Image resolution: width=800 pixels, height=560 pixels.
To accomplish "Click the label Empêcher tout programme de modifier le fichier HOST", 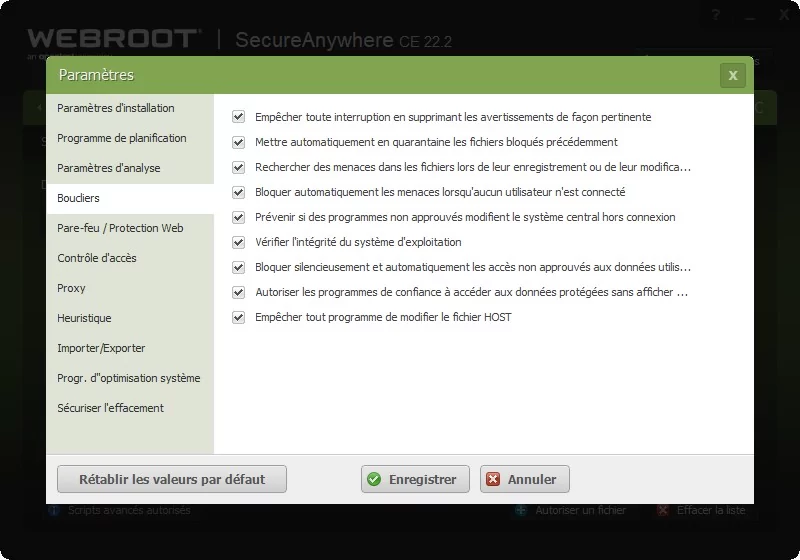I will coord(383,317).
